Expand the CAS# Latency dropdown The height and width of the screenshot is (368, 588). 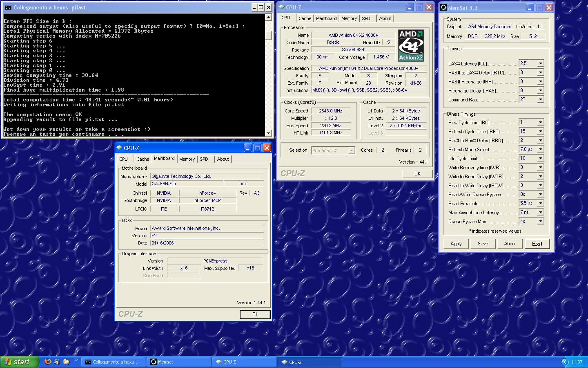541,63
